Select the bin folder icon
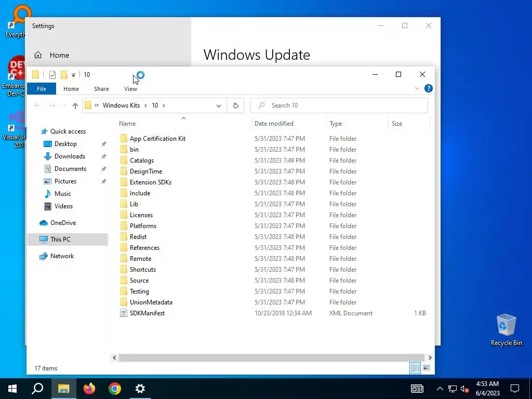The height and width of the screenshot is (399, 532). click(x=124, y=149)
